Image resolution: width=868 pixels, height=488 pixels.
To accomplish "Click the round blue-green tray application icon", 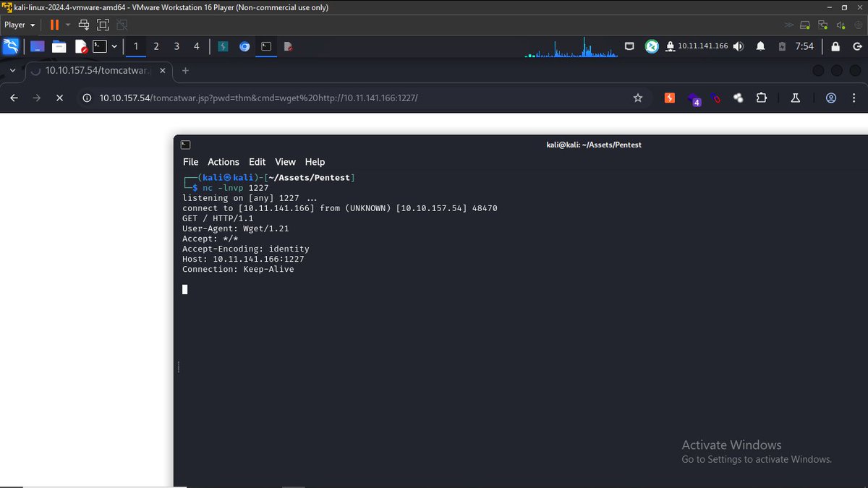I will [x=652, y=46].
